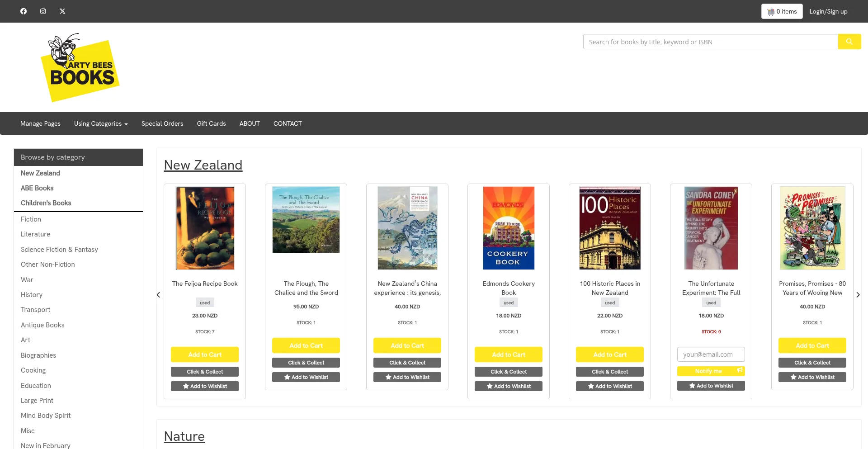Image resolution: width=868 pixels, height=449 pixels.
Task: Add The Plough, The Chalice to cart
Action: (306, 345)
